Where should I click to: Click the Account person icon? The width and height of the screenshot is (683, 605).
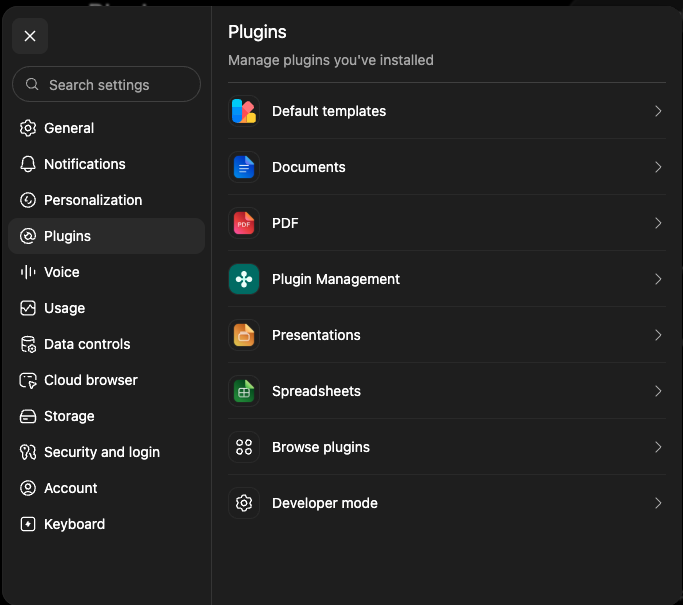(x=28, y=488)
